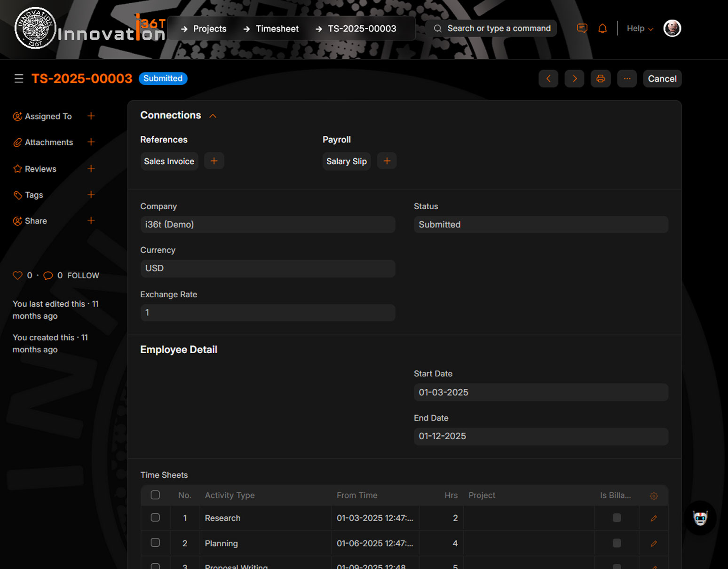Image resolution: width=728 pixels, height=569 pixels.
Task: Open the Help dropdown menu
Action: (x=640, y=29)
